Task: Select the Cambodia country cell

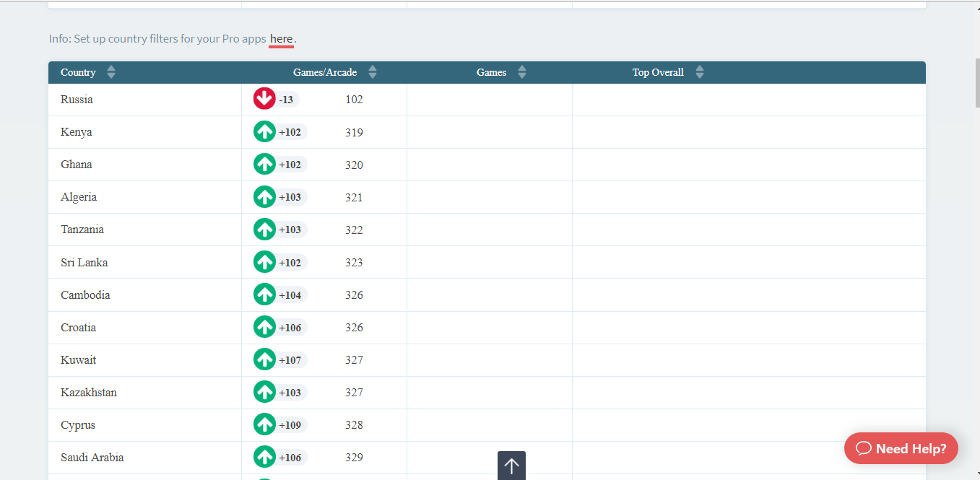Action: pyautogui.click(x=144, y=294)
